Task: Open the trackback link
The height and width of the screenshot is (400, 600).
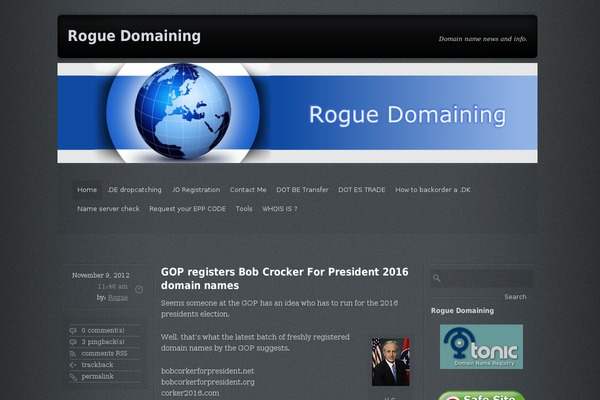Action: pos(97,365)
